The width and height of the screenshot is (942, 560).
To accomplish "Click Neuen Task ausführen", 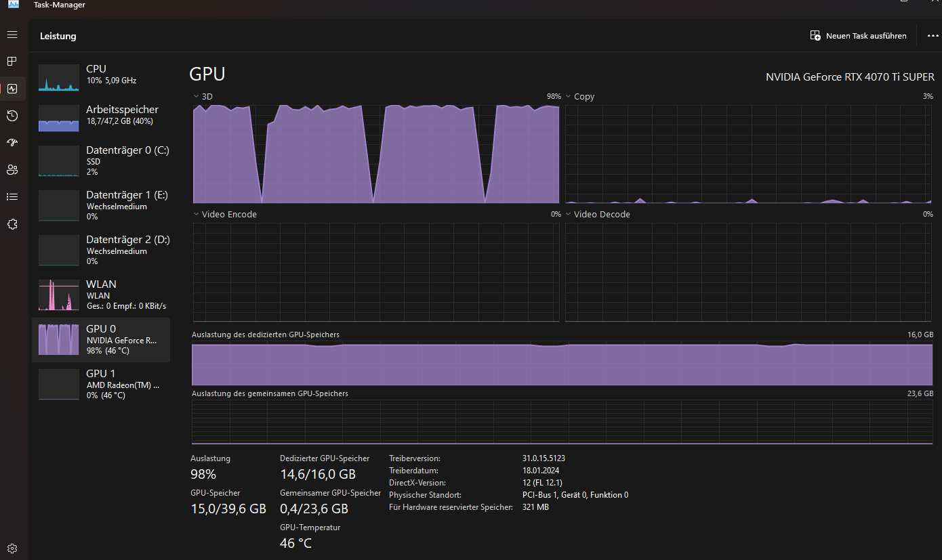I will (858, 36).
